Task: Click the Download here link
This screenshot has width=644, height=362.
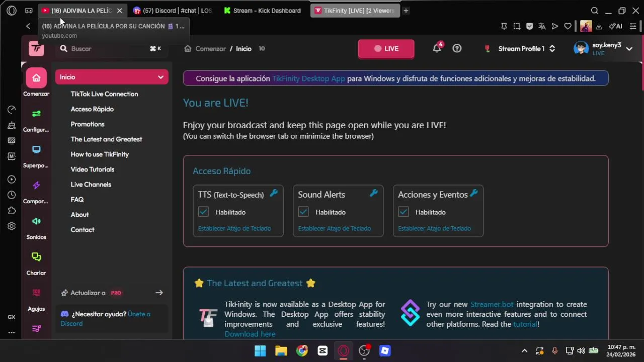Action: coord(250,334)
